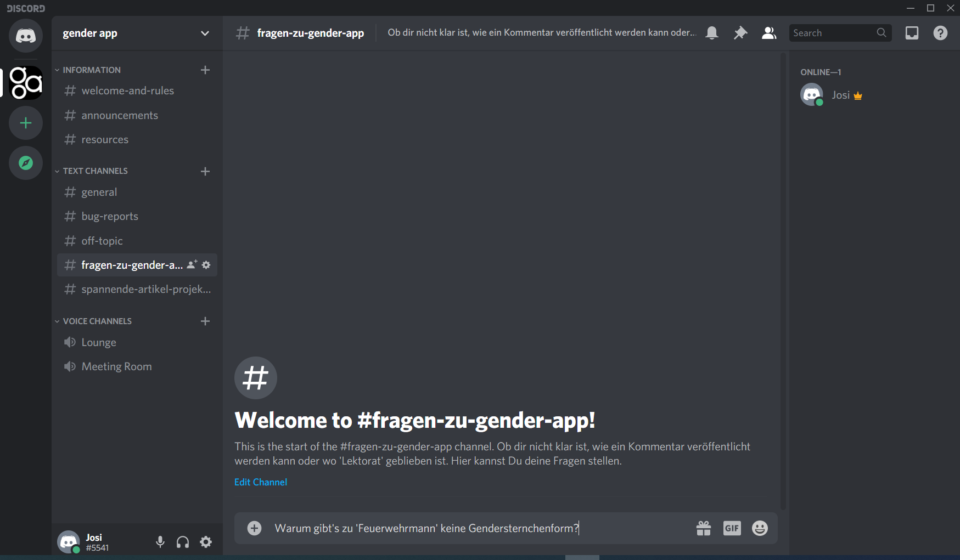Open the GIF picker
960x560 pixels.
[x=732, y=528]
